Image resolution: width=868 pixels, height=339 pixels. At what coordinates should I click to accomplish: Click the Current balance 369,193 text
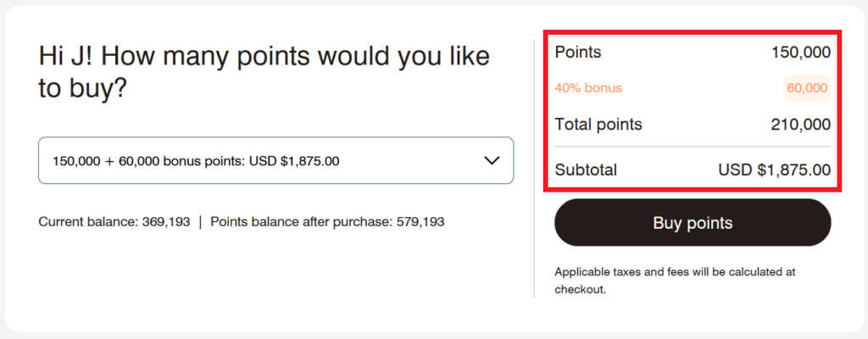[114, 222]
